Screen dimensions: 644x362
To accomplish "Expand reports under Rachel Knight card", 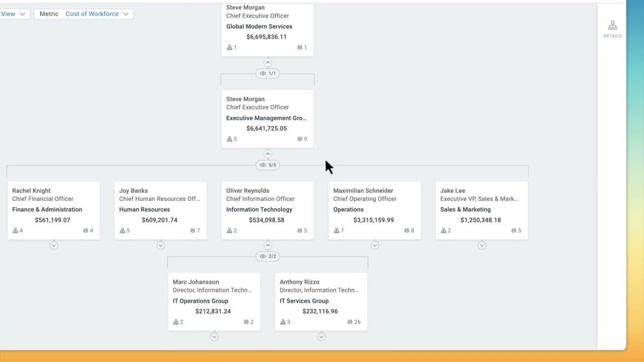I will pyautogui.click(x=54, y=246).
